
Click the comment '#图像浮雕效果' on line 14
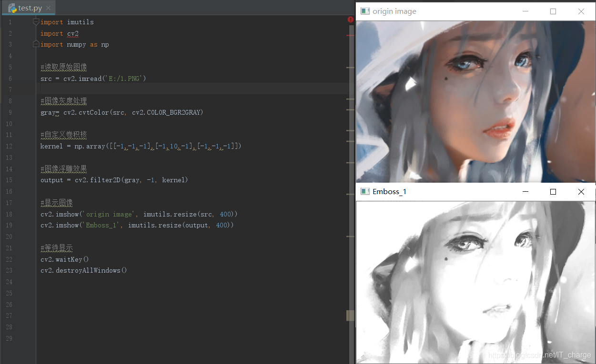pos(64,169)
